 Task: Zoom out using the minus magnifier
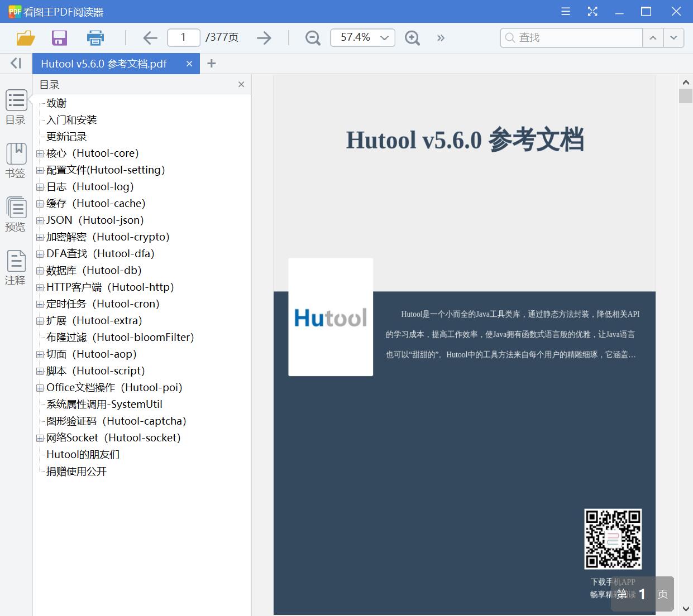(x=313, y=38)
